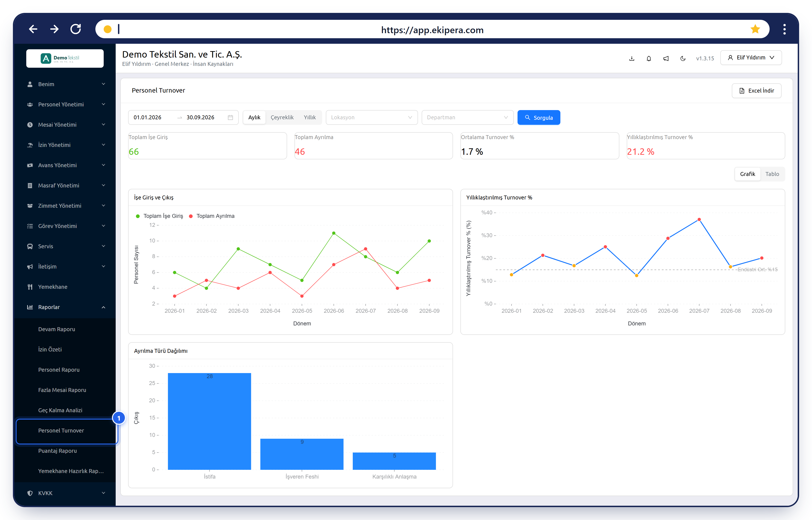
Task: Click the Excel İndir button
Action: [x=757, y=91]
